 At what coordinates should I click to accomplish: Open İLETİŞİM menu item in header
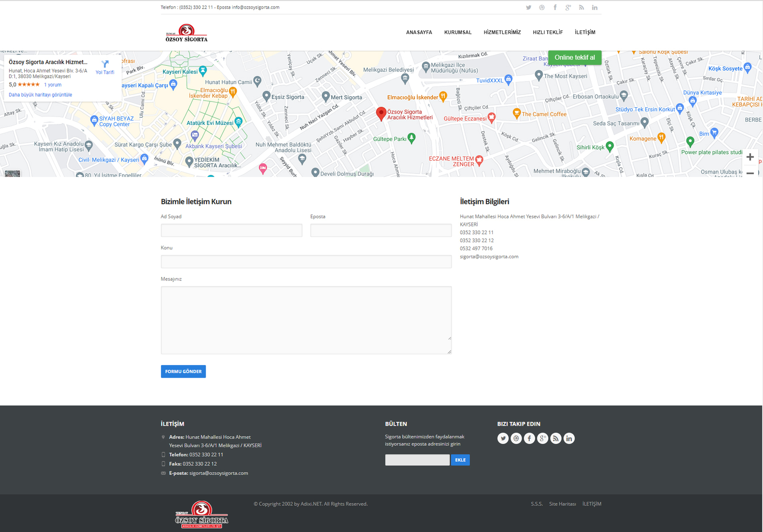tap(585, 32)
